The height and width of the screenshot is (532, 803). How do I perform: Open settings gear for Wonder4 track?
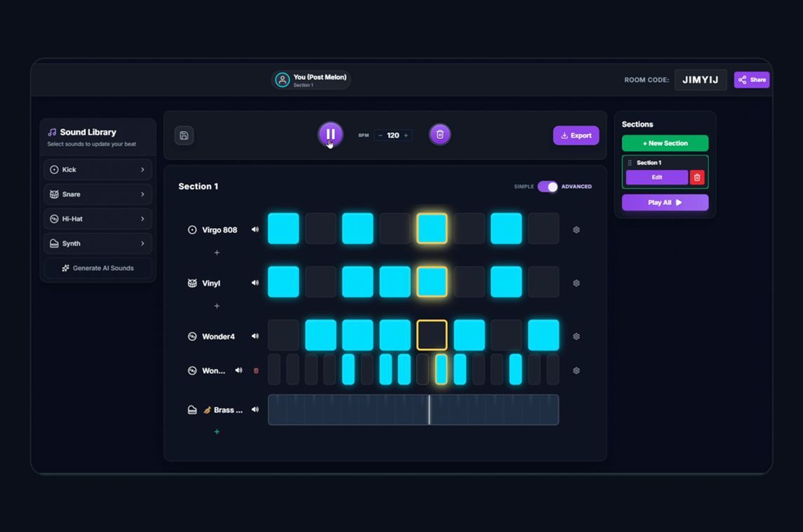[576, 336]
